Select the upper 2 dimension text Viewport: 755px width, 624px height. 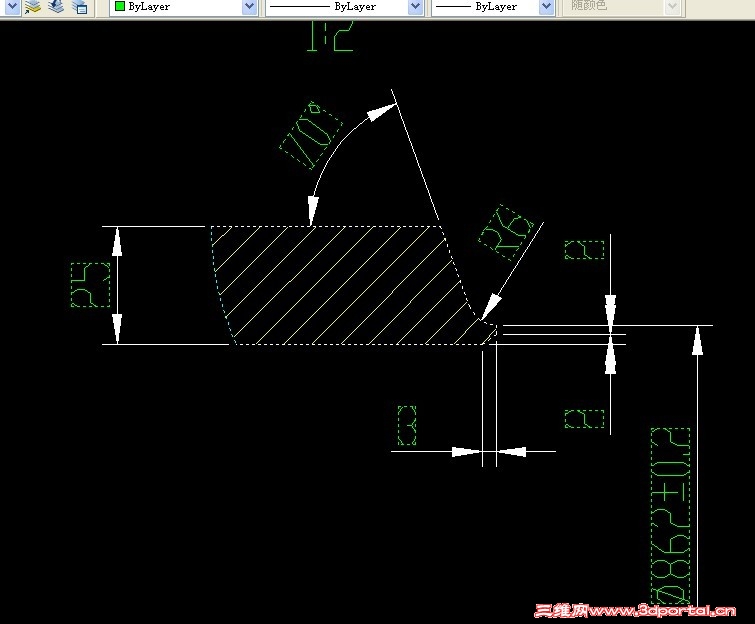pyautogui.click(x=584, y=250)
